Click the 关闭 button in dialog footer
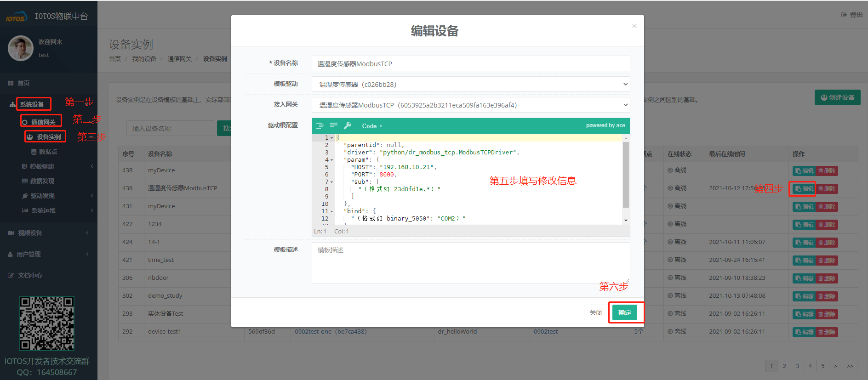Image resolution: width=868 pixels, height=380 pixels. click(596, 312)
